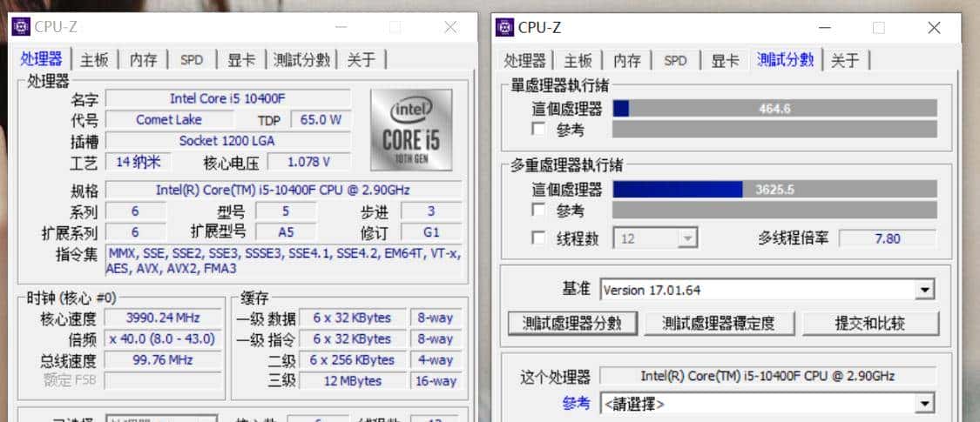Click the 測試處理器穩定度 button
This screenshot has height=422, width=980.
click(718, 324)
